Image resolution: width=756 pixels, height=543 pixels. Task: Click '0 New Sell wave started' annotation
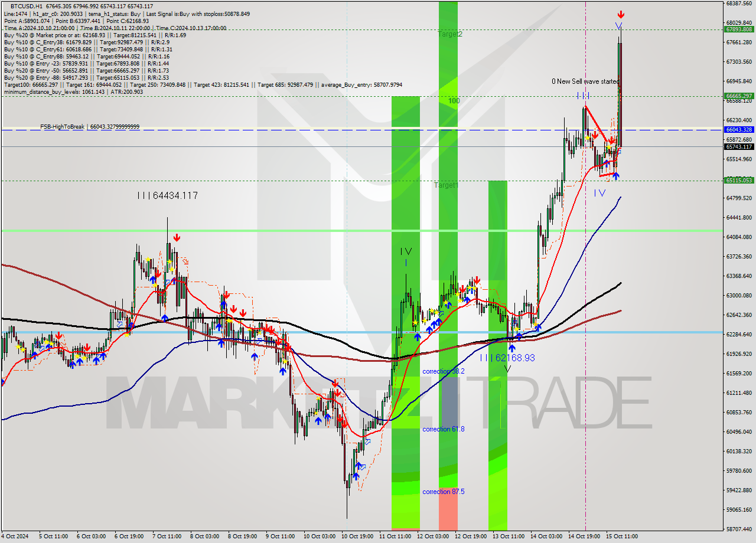585,81
